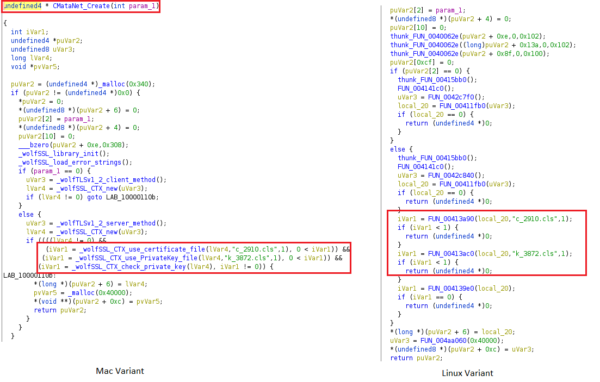
Task: Click the thunk_FUN_0040062e call with 0x13a offset
Action: (483, 45)
